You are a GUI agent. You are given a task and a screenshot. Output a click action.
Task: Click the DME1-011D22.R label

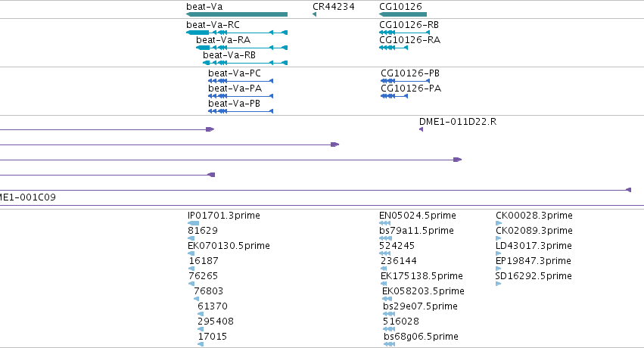coord(458,122)
